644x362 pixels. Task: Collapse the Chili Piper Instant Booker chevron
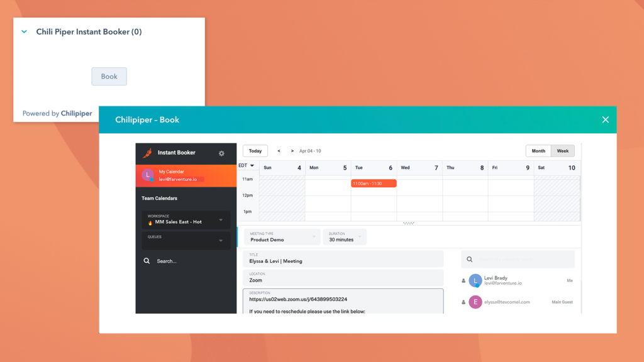(x=24, y=31)
